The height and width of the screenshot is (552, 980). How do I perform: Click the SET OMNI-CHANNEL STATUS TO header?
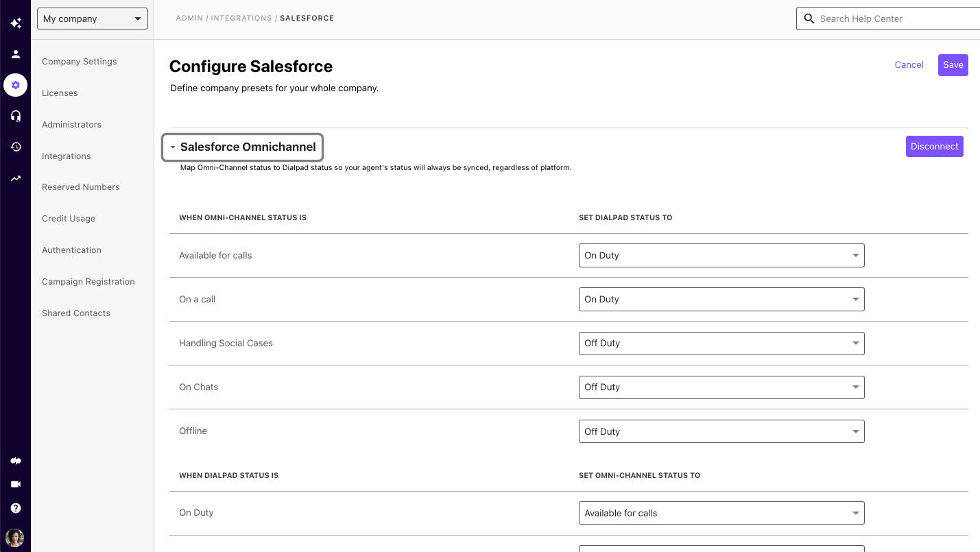pos(639,475)
